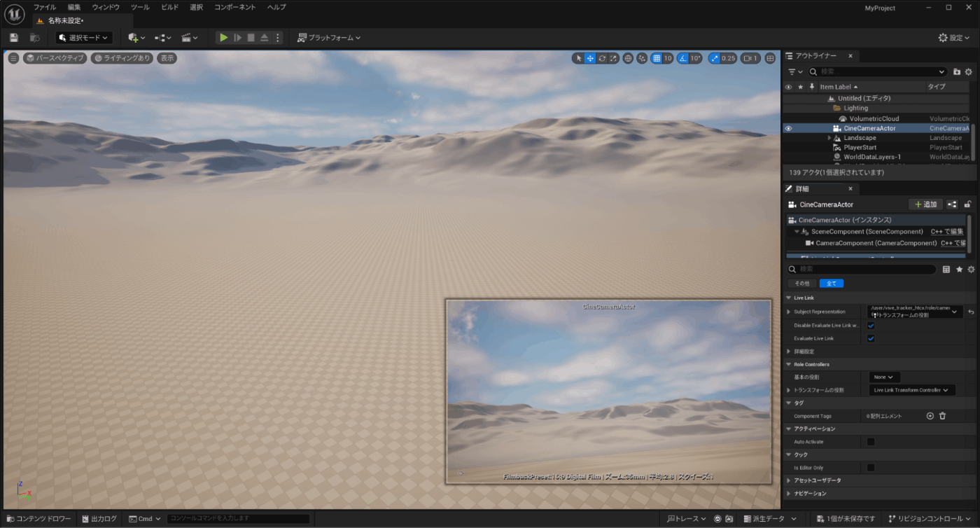The height and width of the screenshot is (528, 980).
Task: Open Details property matrix table icon
Action: tap(946, 270)
